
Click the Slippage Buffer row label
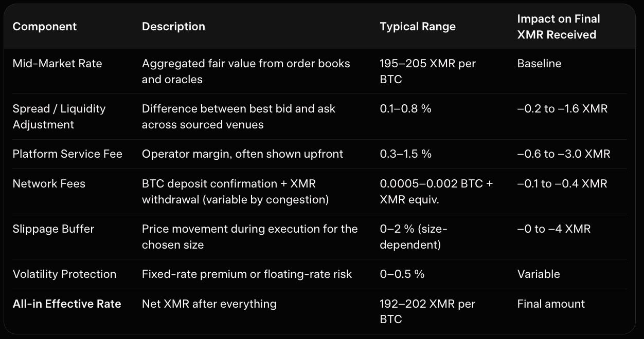point(53,229)
